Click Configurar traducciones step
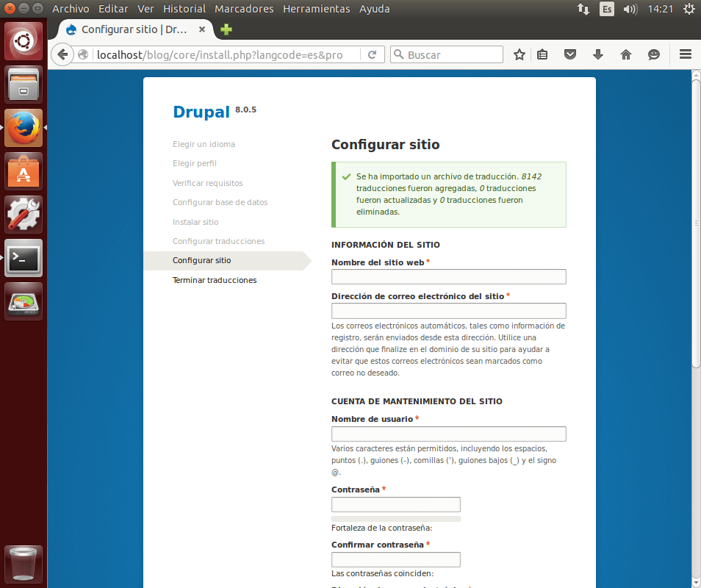 pos(219,241)
